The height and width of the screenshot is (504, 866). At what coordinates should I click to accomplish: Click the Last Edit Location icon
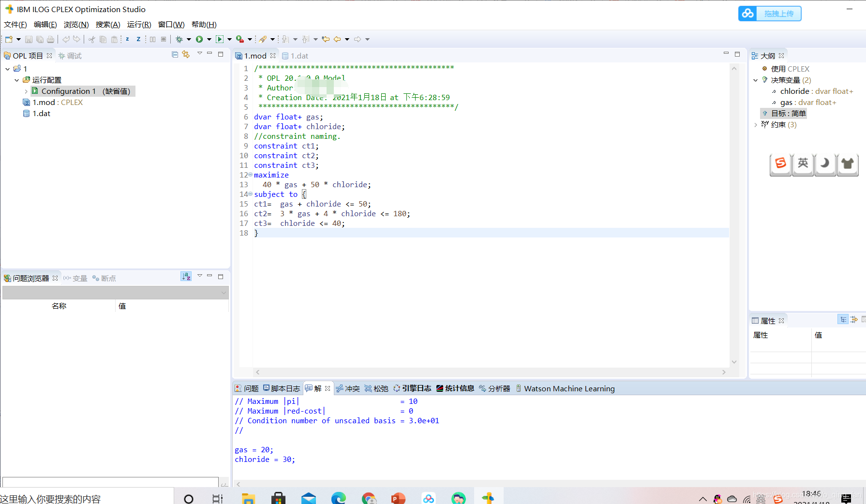tap(326, 39)
